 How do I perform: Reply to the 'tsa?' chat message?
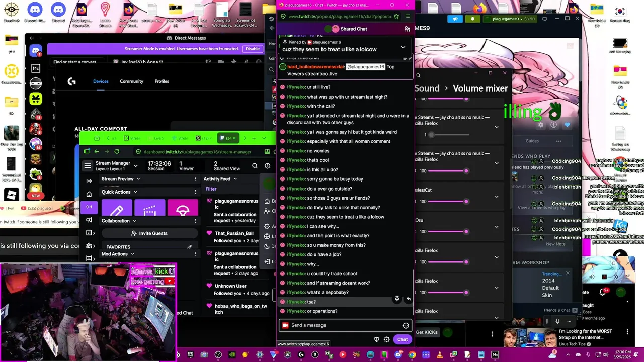point(409,299)
